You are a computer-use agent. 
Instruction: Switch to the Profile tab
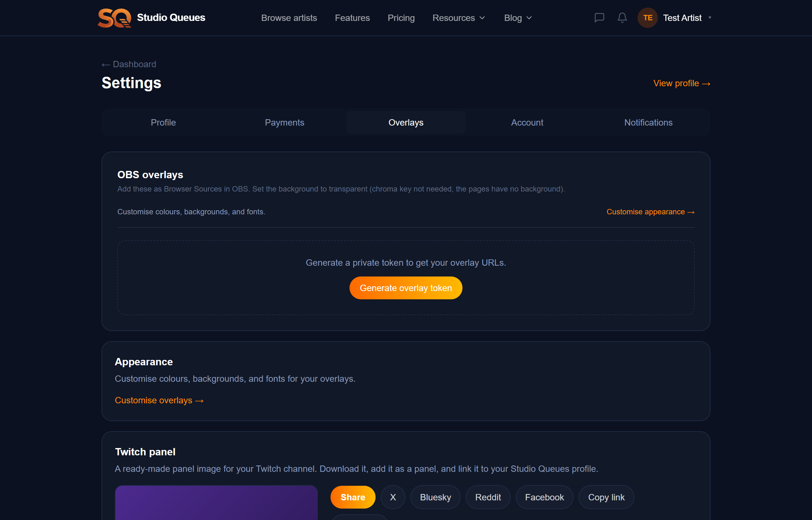click(x=163, y=123)
